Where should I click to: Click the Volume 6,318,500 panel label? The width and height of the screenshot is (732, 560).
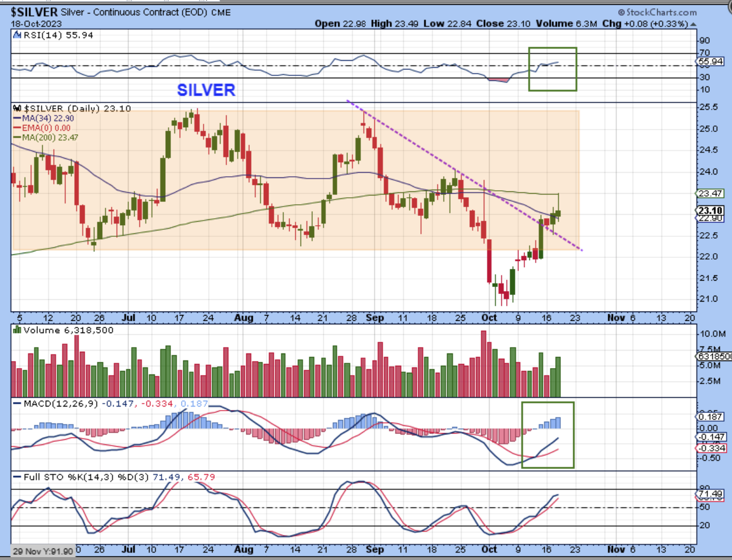tap(68, 330)
